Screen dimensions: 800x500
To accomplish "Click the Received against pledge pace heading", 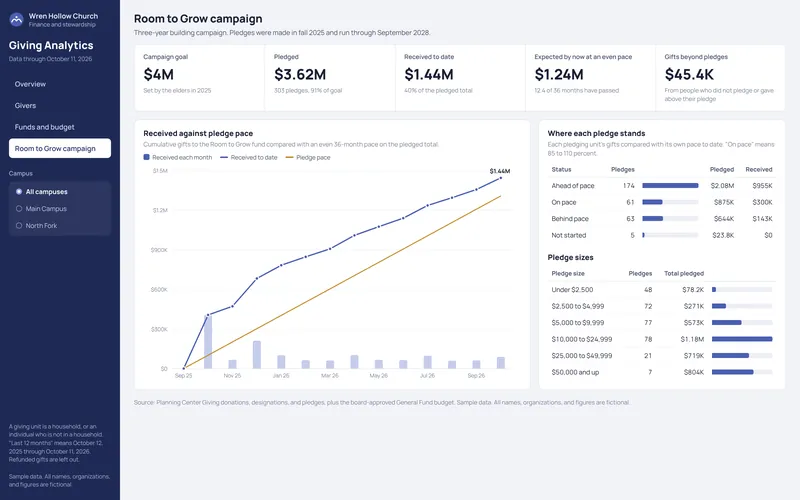I will (x=198, y=133).
